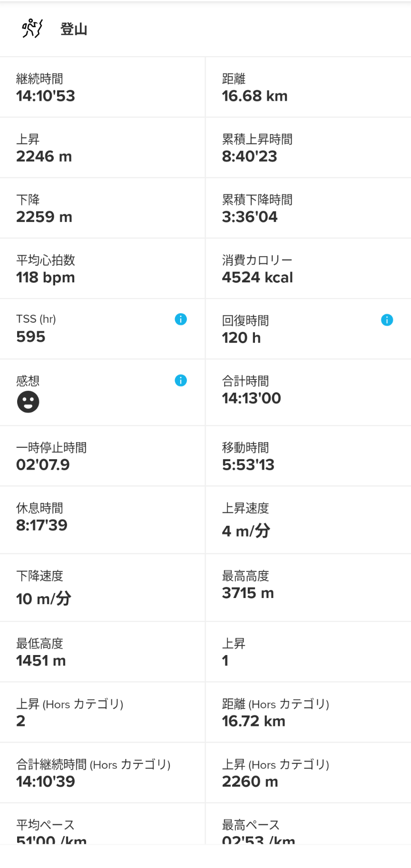The image size is (411, 868).
Task: Select the 最高高度 3715 m cell
Action: tap(308, 588)
